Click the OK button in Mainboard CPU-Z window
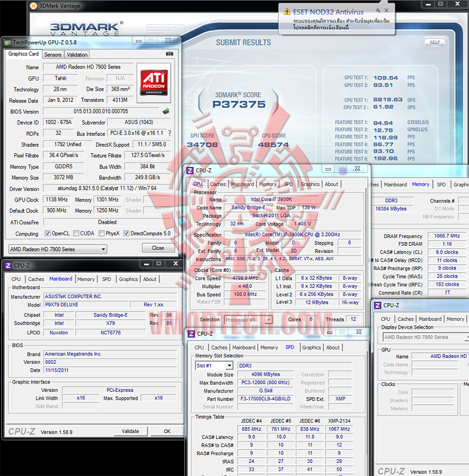Screen dimensions: 469x476 167,431
